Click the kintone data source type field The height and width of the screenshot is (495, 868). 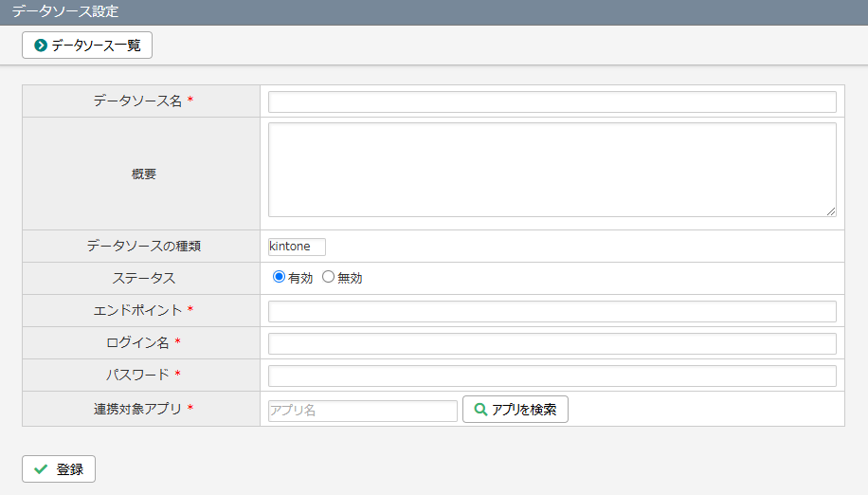pos(297,247)
